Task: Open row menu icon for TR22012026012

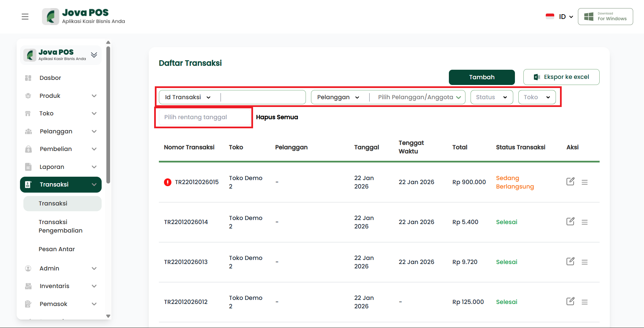Action: click(584, 302)
